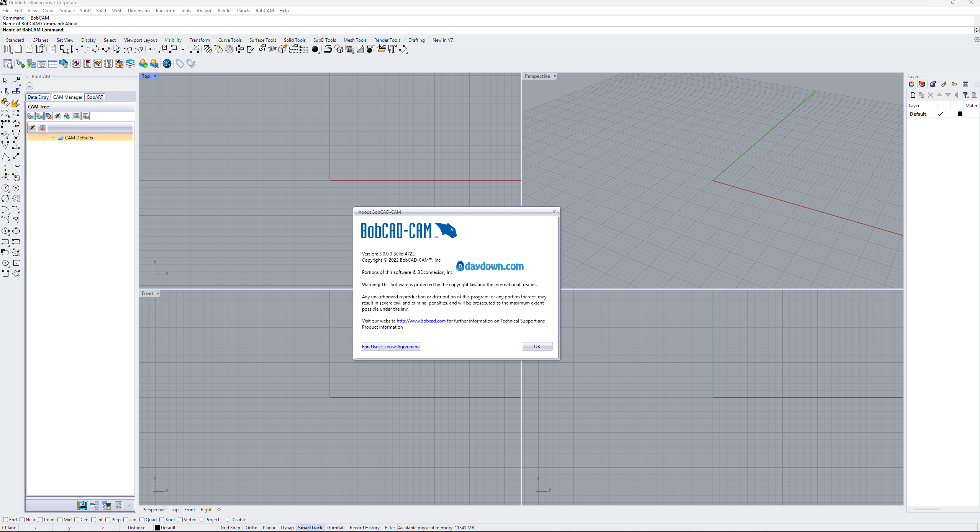Click the Layers tab icon in right panel
This screenshot has width=980, height=532.
point(922,84)
